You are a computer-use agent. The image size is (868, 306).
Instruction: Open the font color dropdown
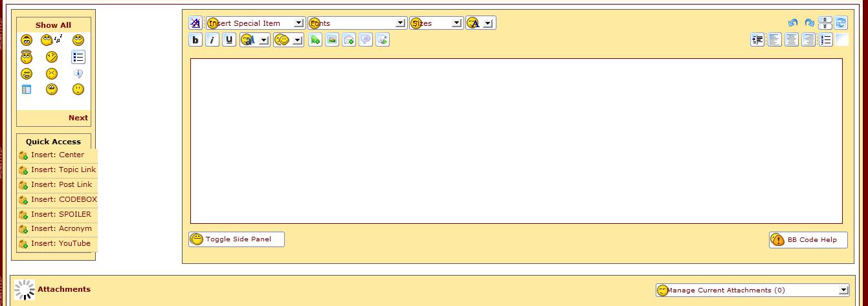click(480, 23)
